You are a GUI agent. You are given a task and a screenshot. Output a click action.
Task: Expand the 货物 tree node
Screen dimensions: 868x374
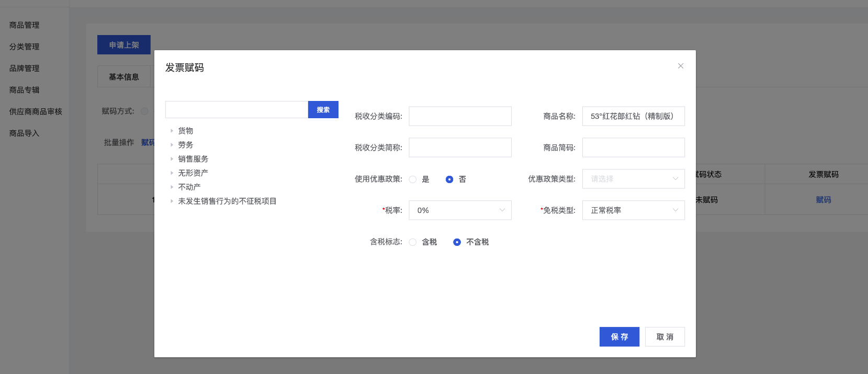coord(172,131)
